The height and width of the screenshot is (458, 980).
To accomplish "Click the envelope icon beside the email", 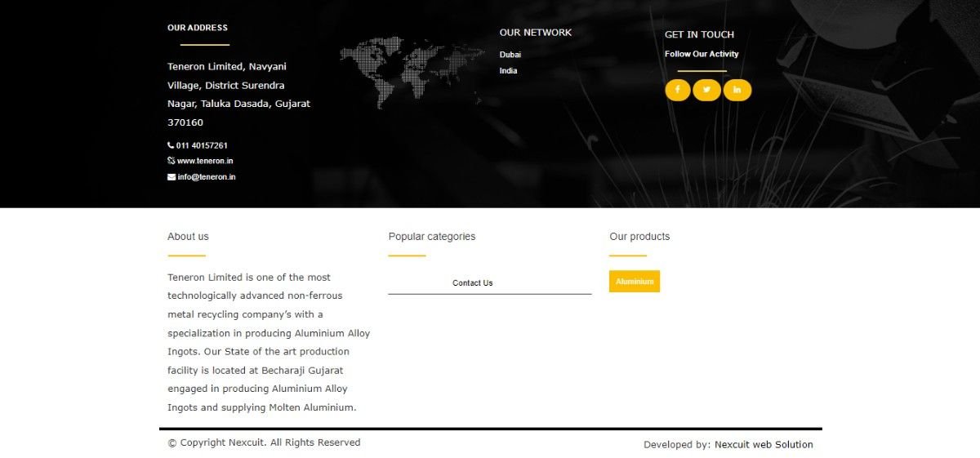I will [171, 177].
